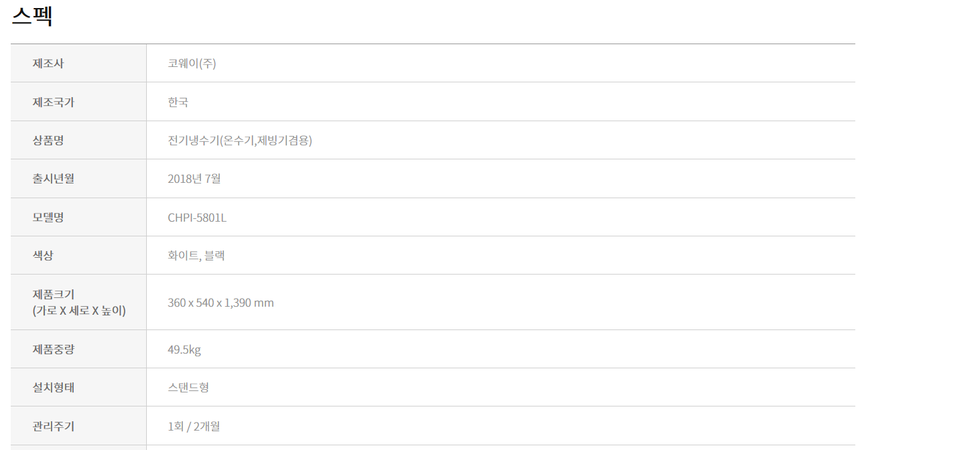Select the 2018년 7월 release date value
This screenshot has width=980, height=450.
click(x=194, y=179)
